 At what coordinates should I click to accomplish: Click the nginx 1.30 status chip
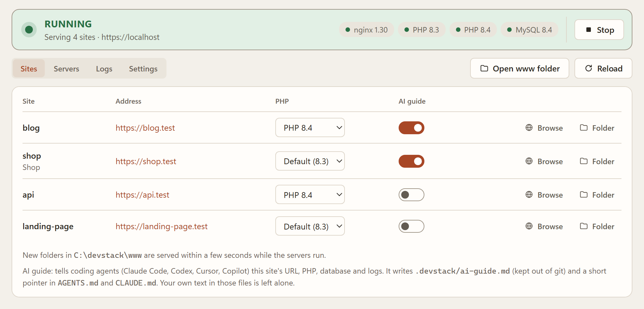click(366, 30)
